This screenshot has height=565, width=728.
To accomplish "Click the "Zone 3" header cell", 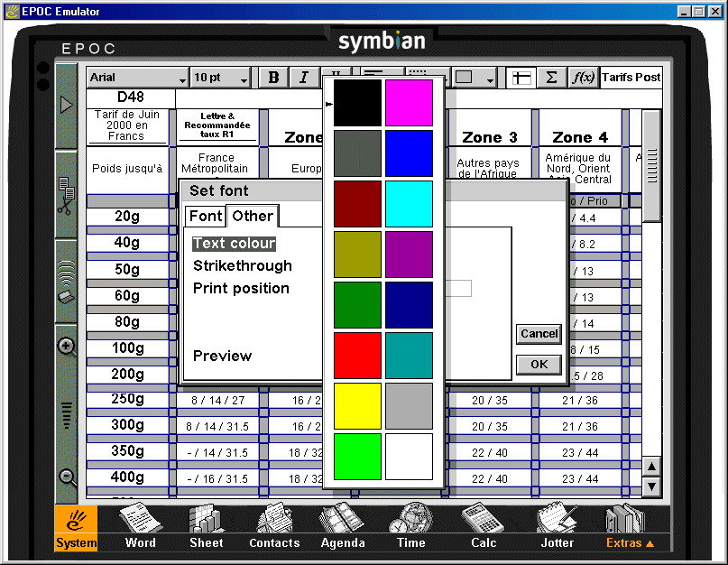I will (x=489, y=128).
